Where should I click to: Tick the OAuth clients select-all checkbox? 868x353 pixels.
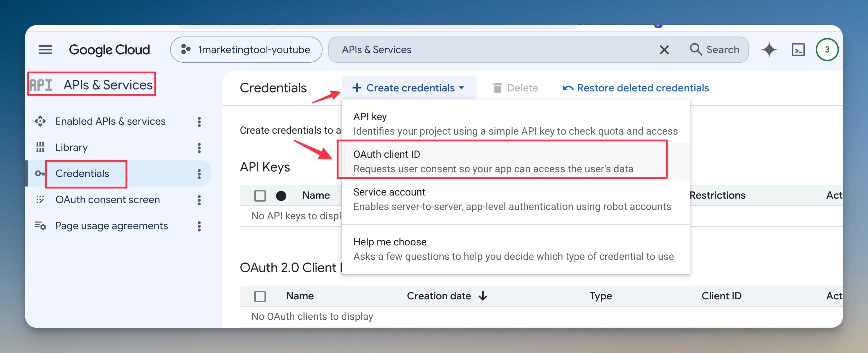[x=260, y=296]
